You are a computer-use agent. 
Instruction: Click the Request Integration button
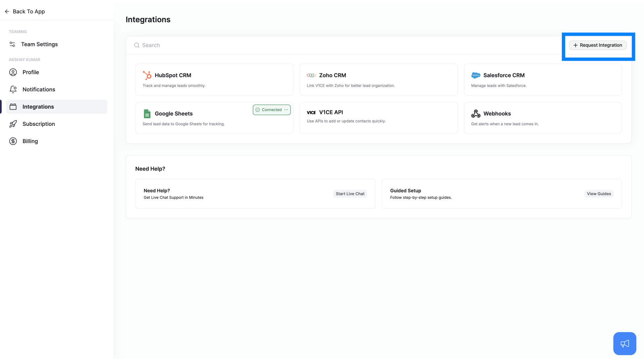[598, 45]
